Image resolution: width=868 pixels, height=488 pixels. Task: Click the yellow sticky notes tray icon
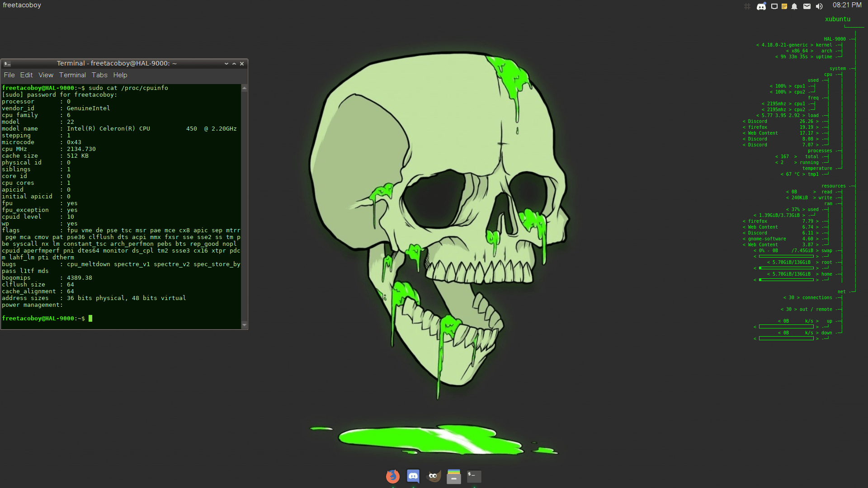point(784,6)
